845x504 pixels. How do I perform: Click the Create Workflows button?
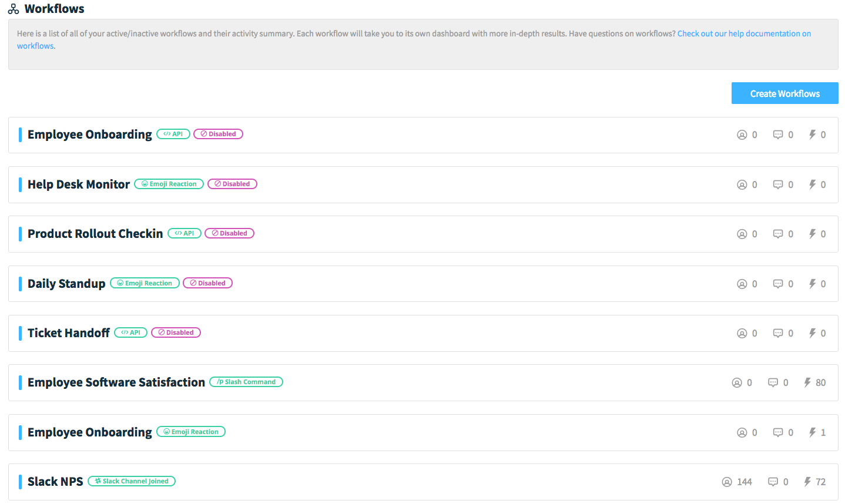point(784,93)
